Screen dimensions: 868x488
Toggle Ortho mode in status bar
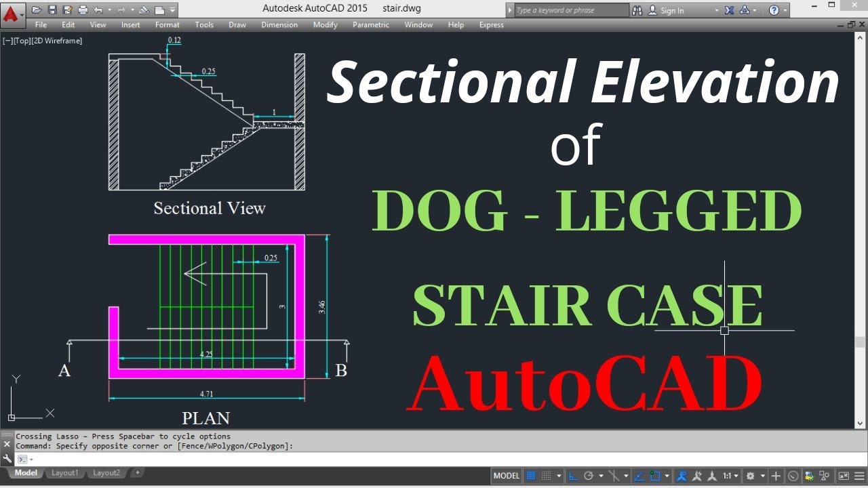[574, 476]
